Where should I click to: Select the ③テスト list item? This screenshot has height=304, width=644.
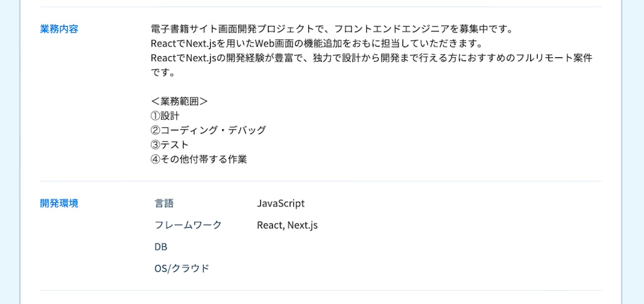click(x=170, y=145)
